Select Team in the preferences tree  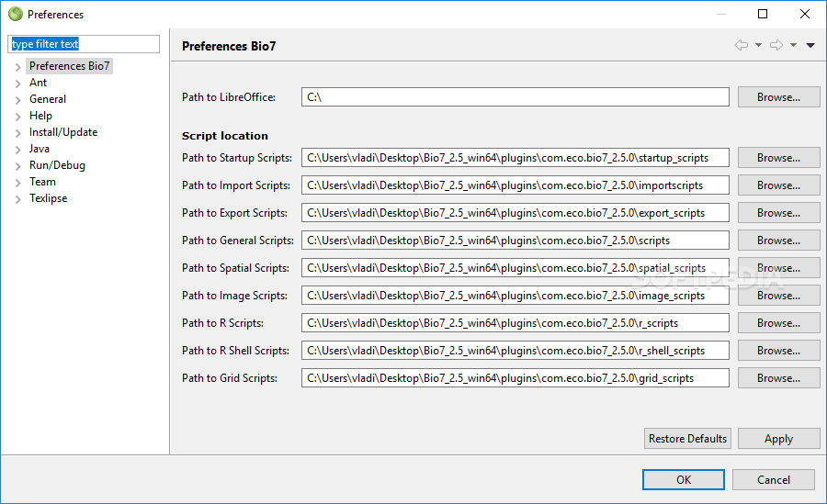point(42,182)
